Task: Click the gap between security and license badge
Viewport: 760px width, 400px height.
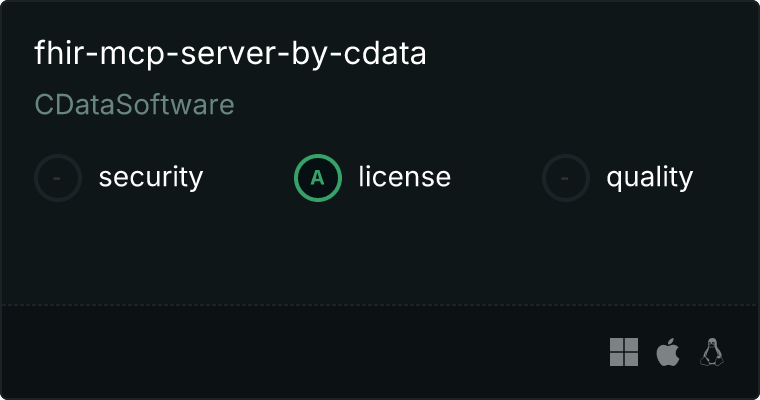Action: (248, 178)
